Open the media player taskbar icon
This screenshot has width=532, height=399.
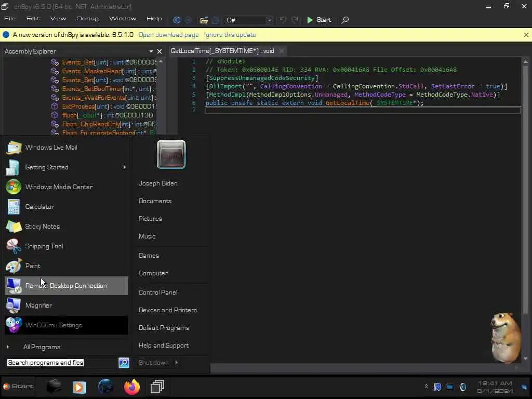click(x=79, y=387)
